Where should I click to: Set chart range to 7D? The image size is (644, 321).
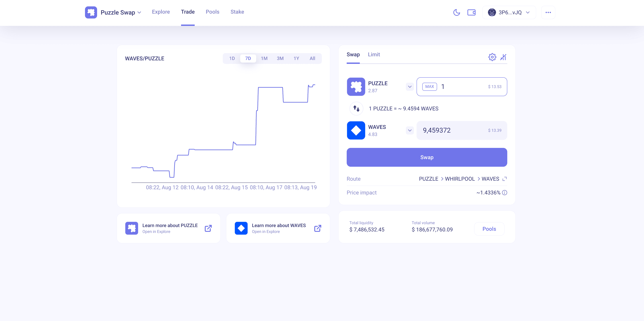pyautogui.click(x=248, y=58)
